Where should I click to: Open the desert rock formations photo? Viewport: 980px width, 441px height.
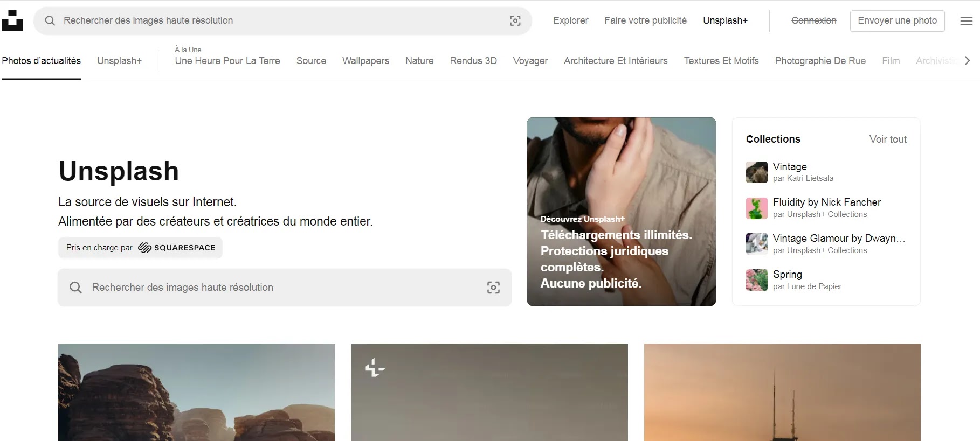pos(196,392)
